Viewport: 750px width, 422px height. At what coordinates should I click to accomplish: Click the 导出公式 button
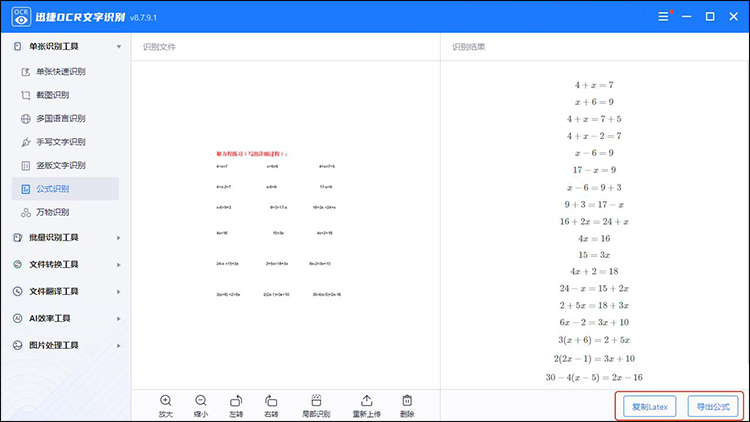pos(713,407)
